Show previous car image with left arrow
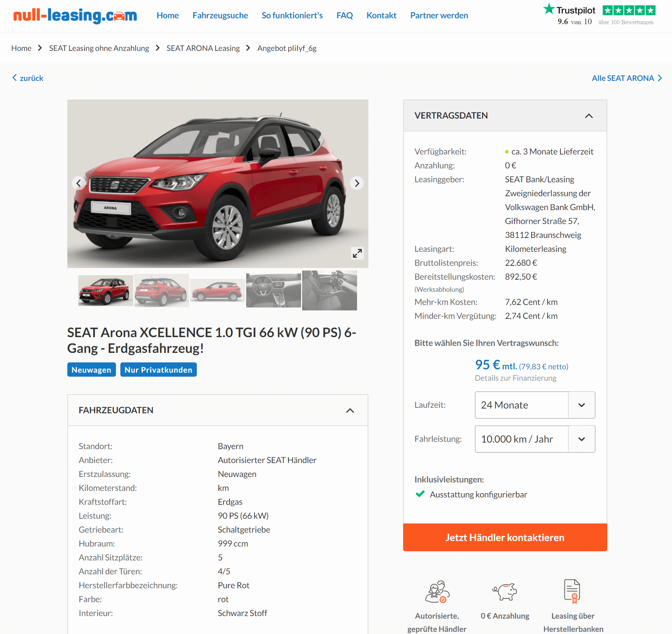 coord(79,183)
